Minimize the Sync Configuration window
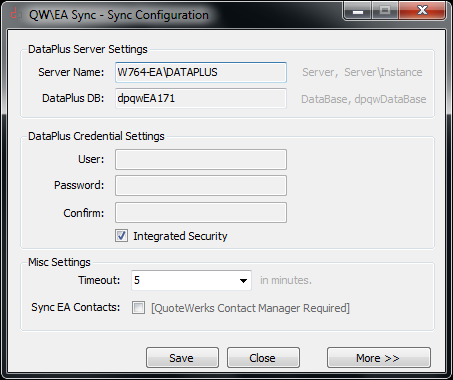The width and height of the screenshot is (453, 380). (x=358, y=11)
